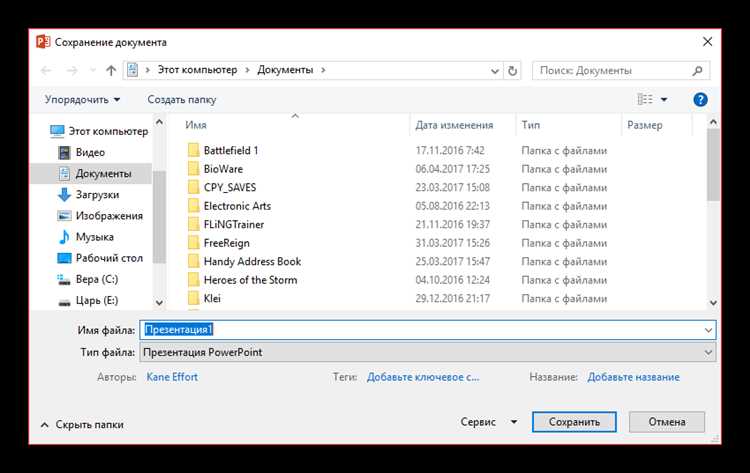Click Этот компьютер in the address breadcrumb
Image resolution: width=750 pixels, height=473 pixels.
coord(198,70)
